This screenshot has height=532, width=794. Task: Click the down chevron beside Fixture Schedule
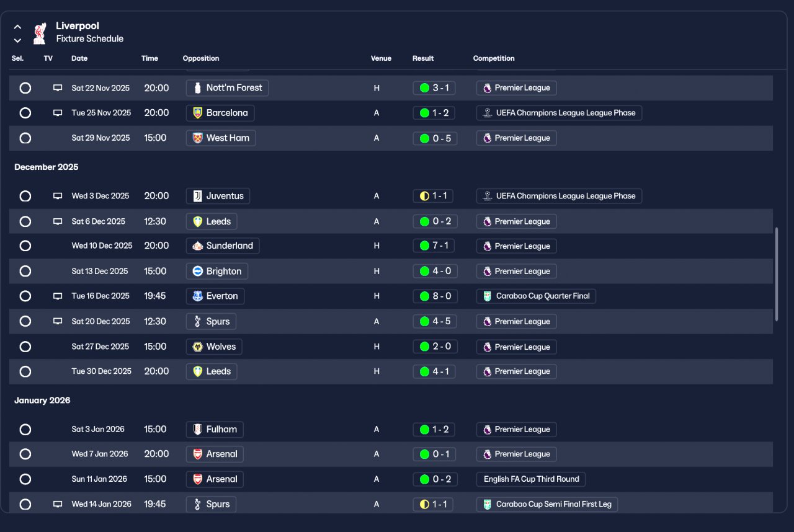pos(17,40)
